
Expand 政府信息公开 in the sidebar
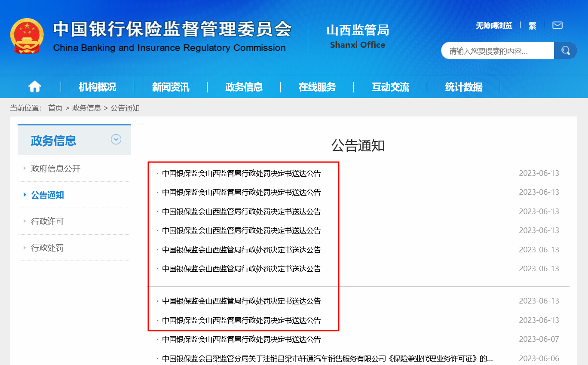click(55, 169)
